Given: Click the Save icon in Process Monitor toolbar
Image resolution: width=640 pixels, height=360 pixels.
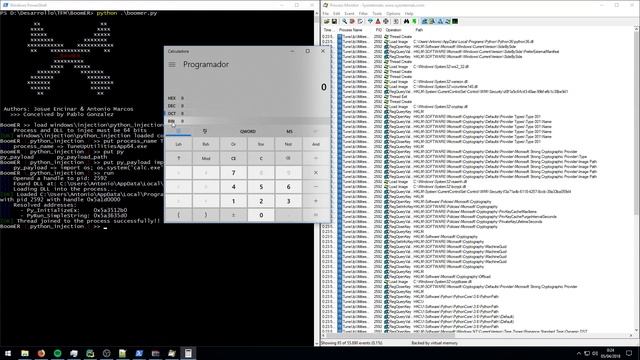Looking at the screenshot, I should 334,21.
